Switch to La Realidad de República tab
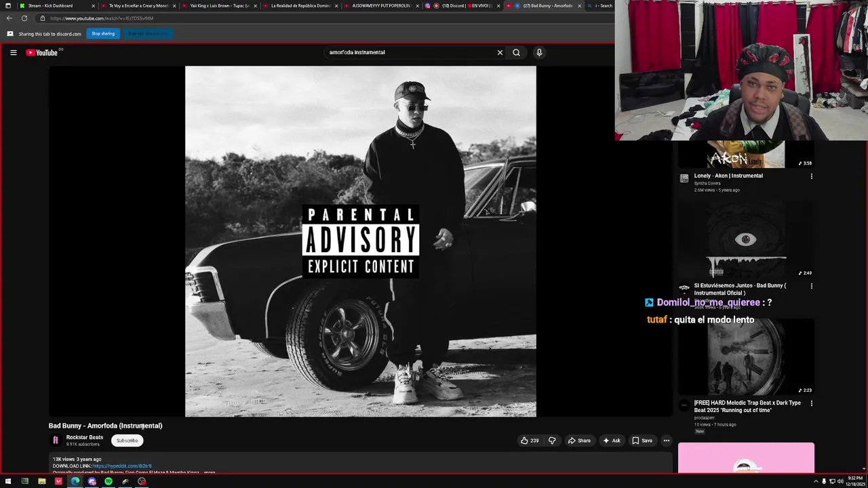This screenshot has height=488, width=868. pos(300,5)
